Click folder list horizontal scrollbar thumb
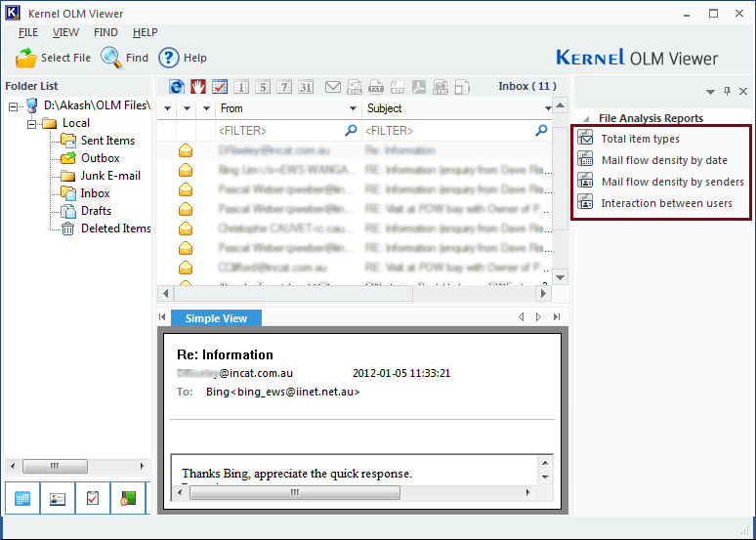756x540 pixels. [55, 466]
